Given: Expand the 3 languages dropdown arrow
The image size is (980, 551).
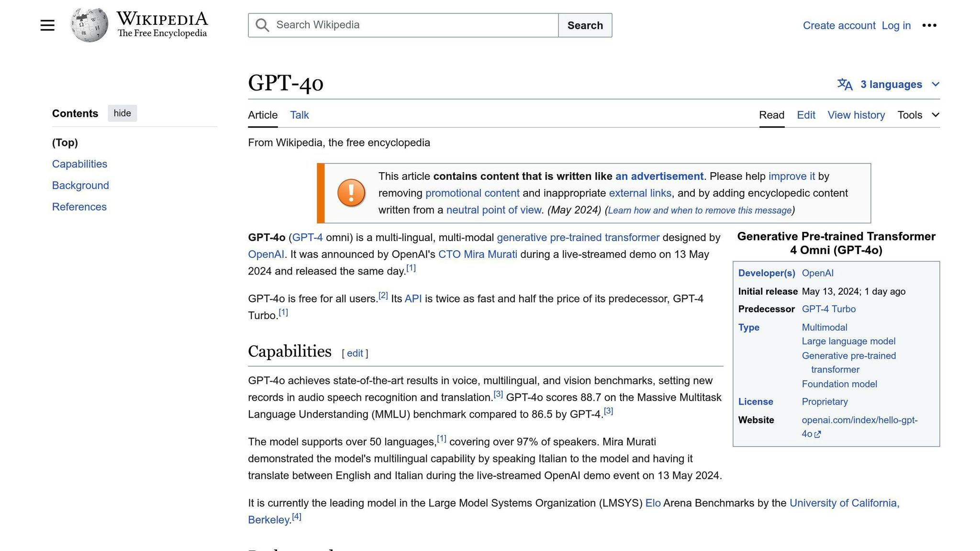Looking at the screenshot, I should [x=935, y=84].
